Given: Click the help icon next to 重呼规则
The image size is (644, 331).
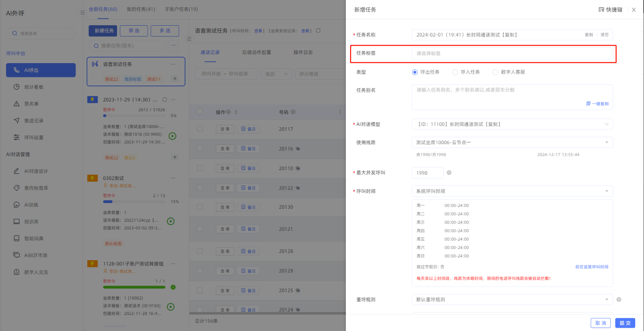Looking at the screenshot, I should tap(619, 300).
